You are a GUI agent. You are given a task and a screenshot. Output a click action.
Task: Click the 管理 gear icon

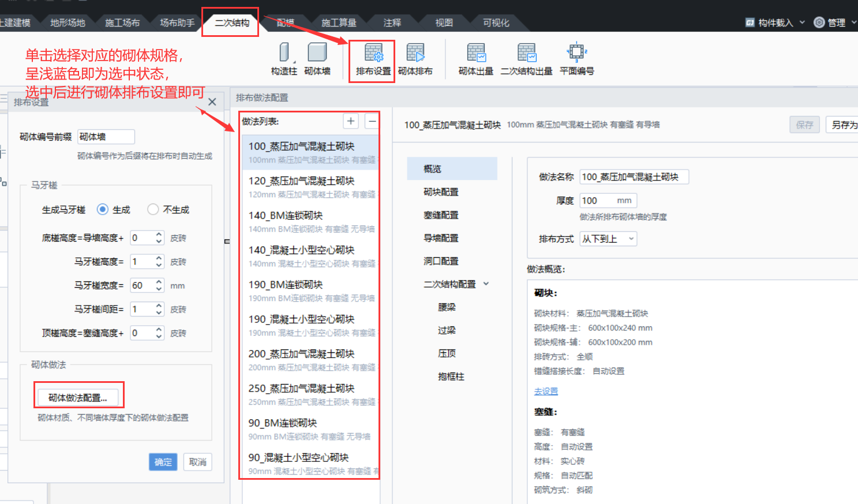coord(819,22)
